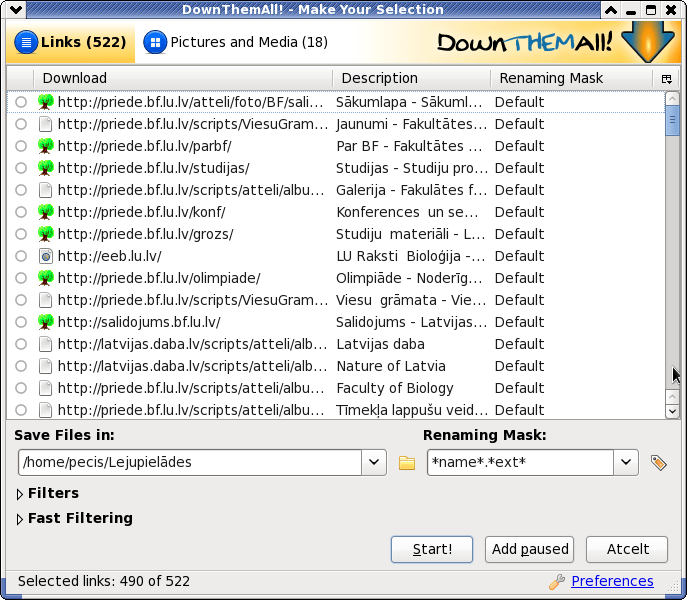Screen dimensions: 687x600
Task: Click the Atcelt button
Action: (627, 549)
